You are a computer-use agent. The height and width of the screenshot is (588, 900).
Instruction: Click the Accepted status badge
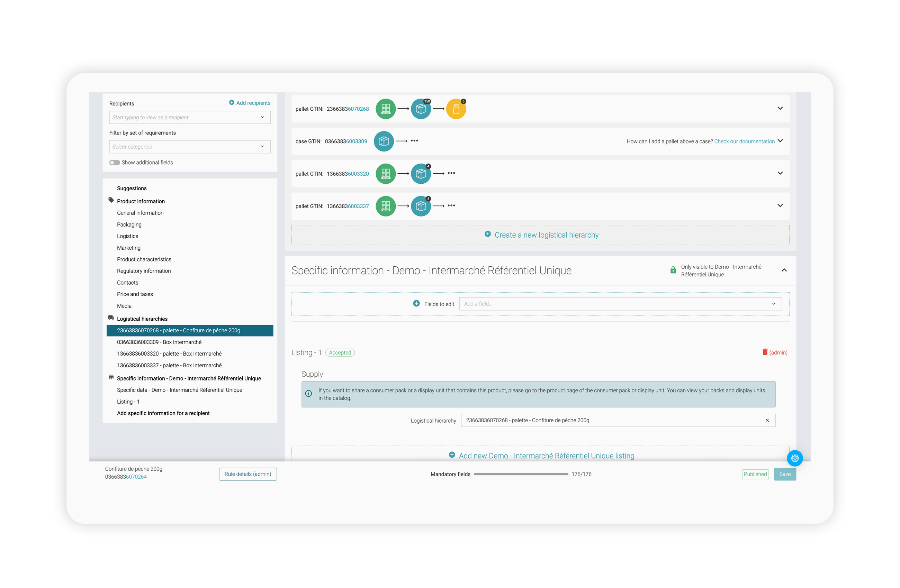[x=340, y=352]
